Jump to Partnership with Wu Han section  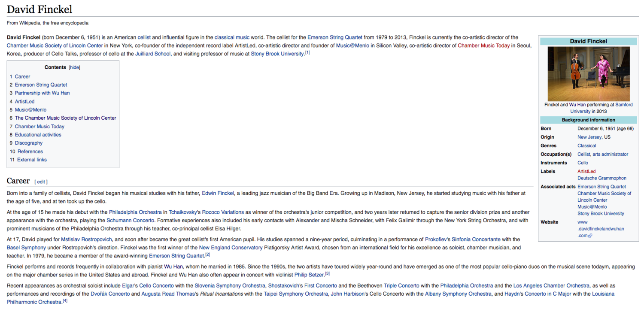click(x=42, y=93)
